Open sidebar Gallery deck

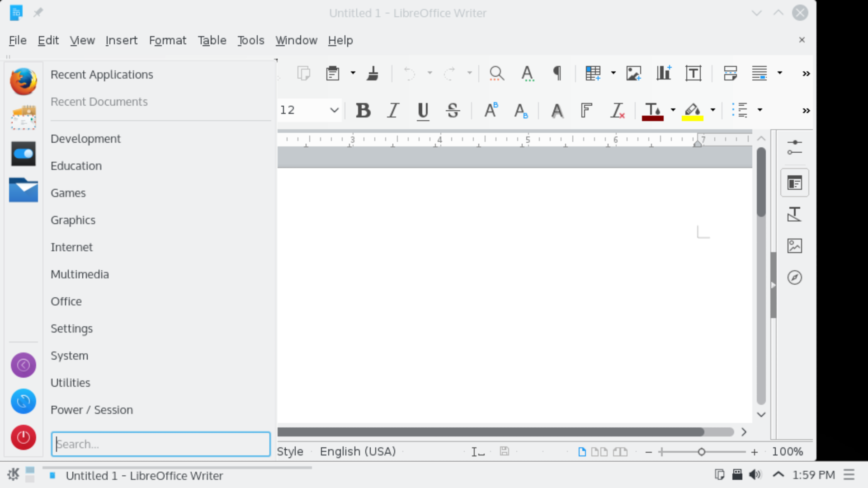(x=794, y=246)
